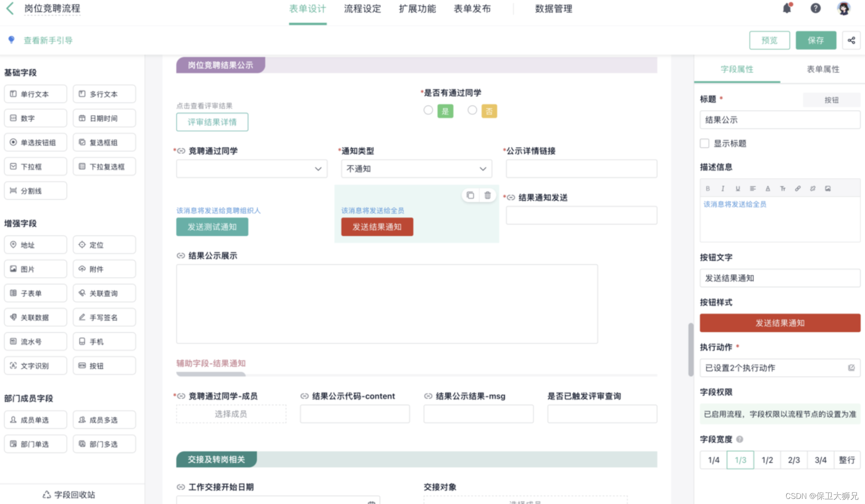Enable the 显示标题 checkbox
Image resolution: width=865 pixels, height=504 pixels.
coord(705,143)
